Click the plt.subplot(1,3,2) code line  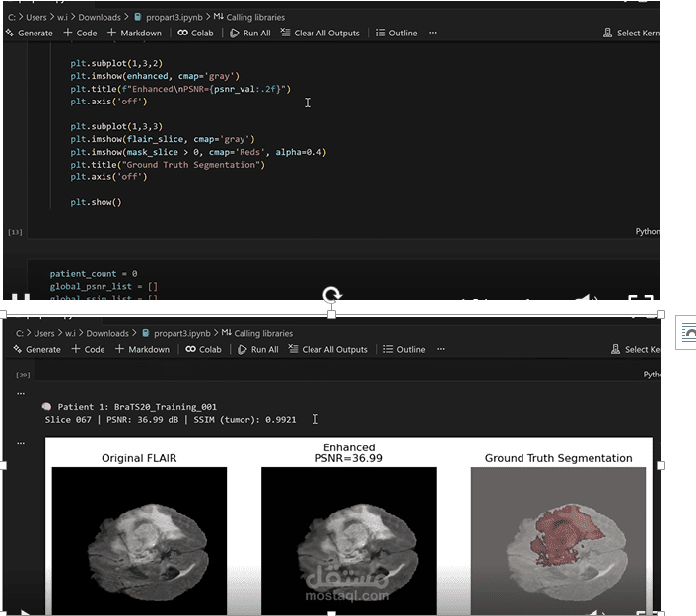(x=116, y=63)
